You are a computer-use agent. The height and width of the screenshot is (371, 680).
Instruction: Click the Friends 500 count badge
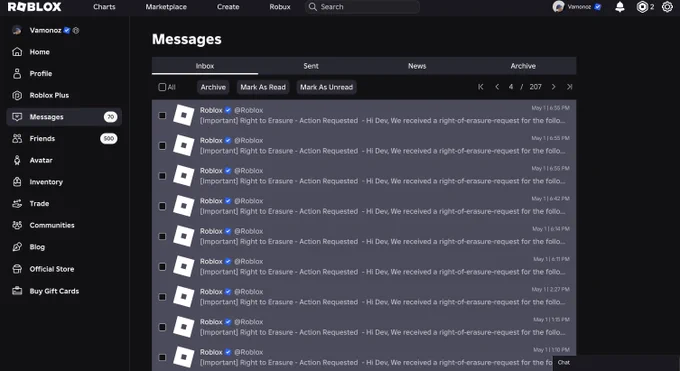coord(108,138)
